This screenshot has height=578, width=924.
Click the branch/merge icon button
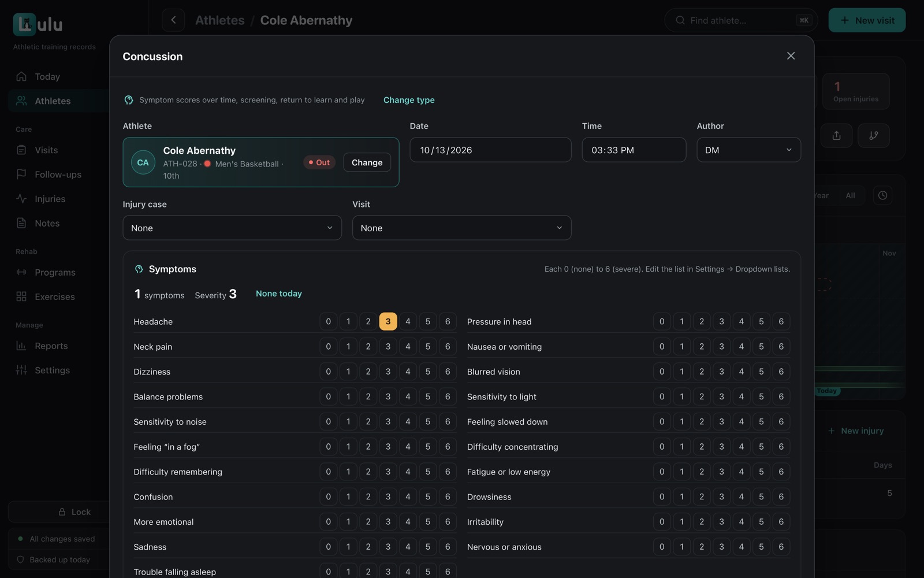874,135
